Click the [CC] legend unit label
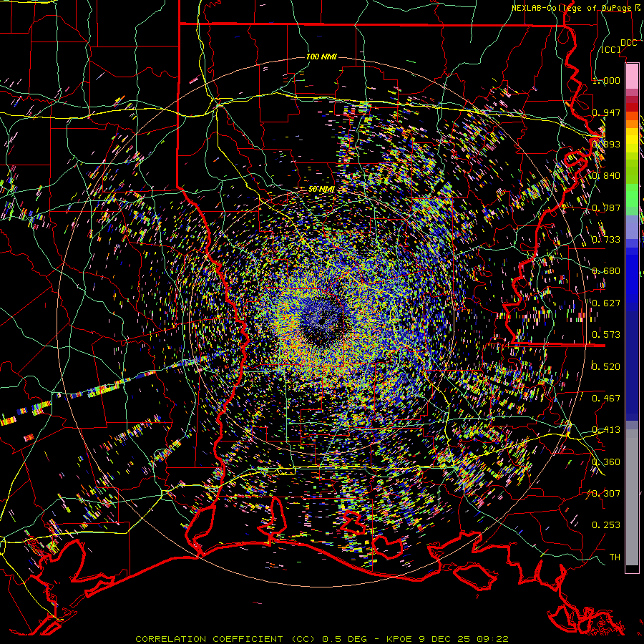This screenshot has width=644, height=644. (611, 49)
